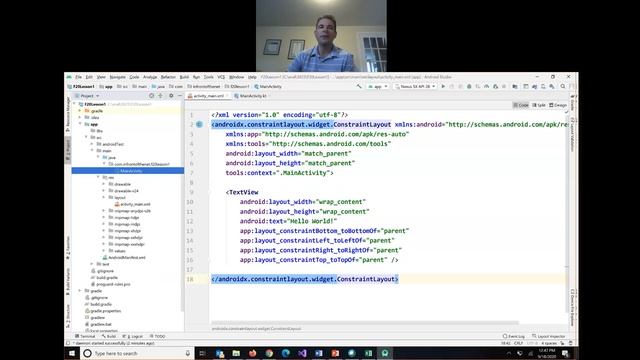Switch editor to Code view mode
This screenshot has height=360, width=640.
pyautogui.click(x=521, y=105)
